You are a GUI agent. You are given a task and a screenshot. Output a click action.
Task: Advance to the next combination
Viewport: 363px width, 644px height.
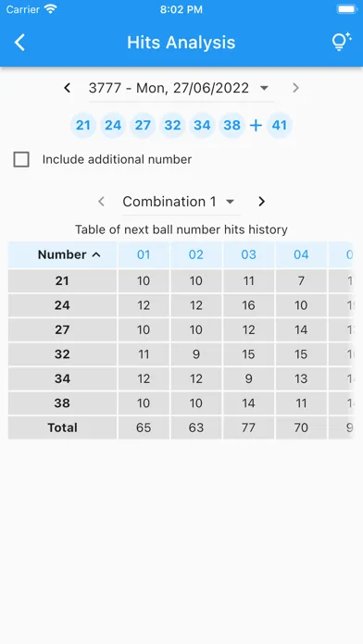click(x=261, y=202)
